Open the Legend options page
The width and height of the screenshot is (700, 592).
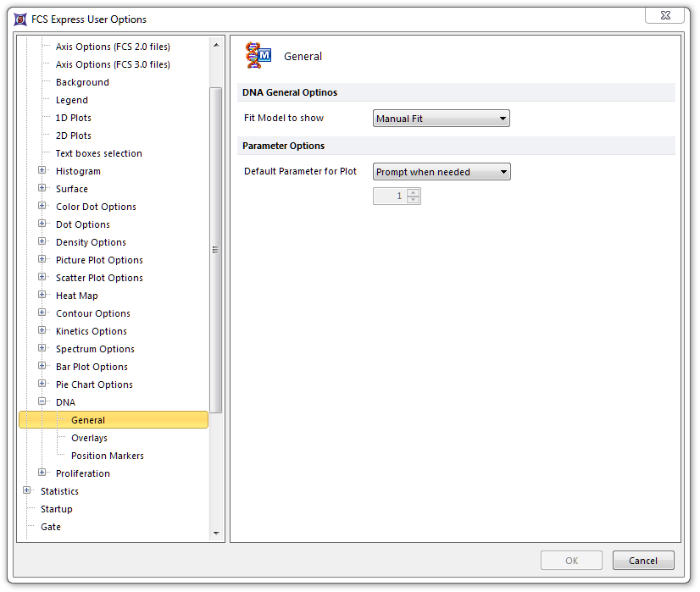(x=72, y=101)
